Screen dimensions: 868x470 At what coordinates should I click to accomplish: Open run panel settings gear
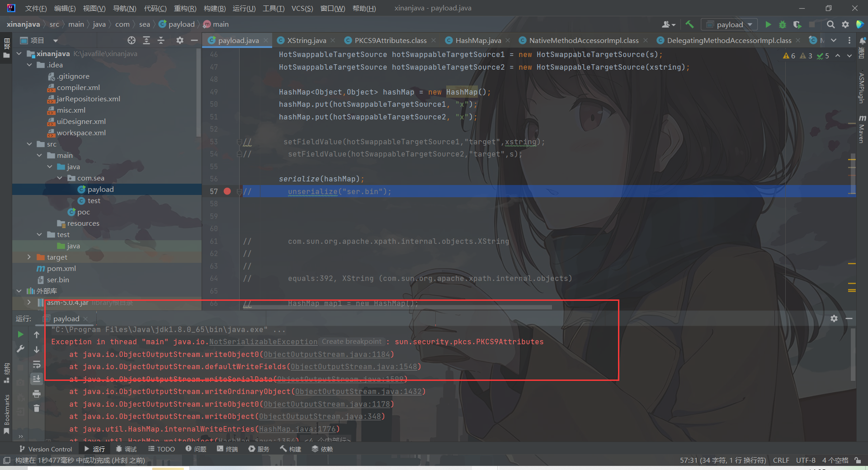pyautogui.click(x=834, y=318)
